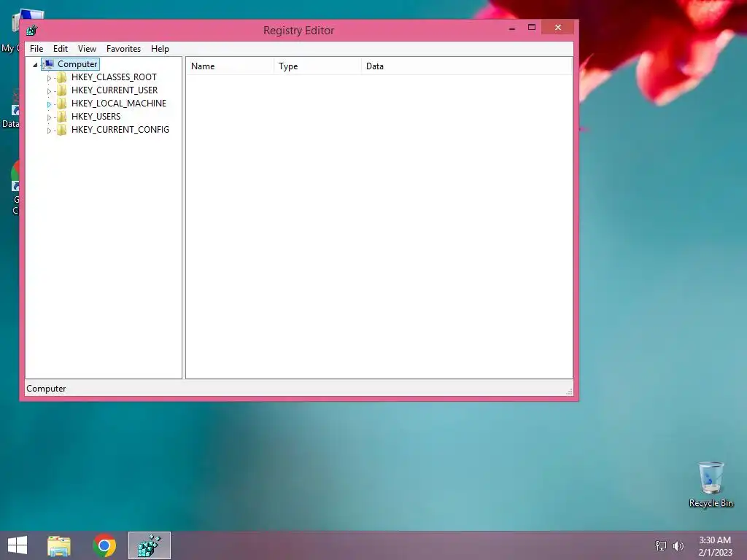Click the HKEY_LOCAL_MACHINE folder icon
This screenshot has height=560, width=747.
61,104
